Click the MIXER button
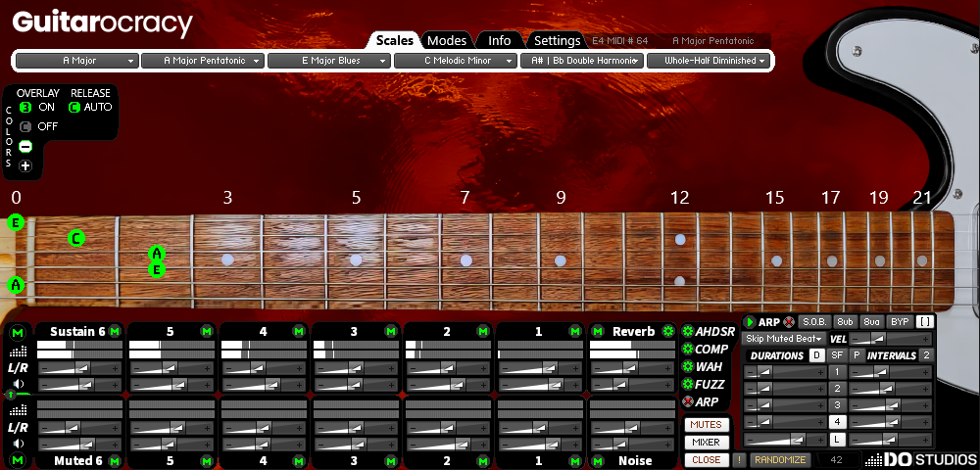Image resolution: width=980 pixels, height=470 pixels. [x=706, y=442]
